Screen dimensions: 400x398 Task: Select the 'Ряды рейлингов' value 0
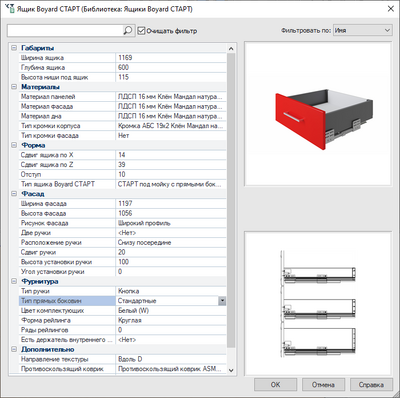point(171,330)
